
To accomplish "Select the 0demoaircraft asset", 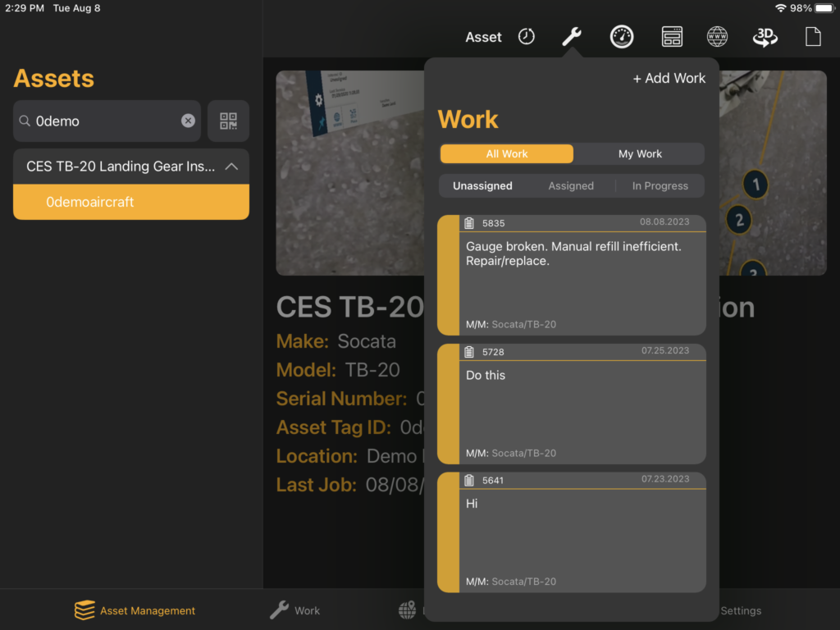I will click(131, 201).
